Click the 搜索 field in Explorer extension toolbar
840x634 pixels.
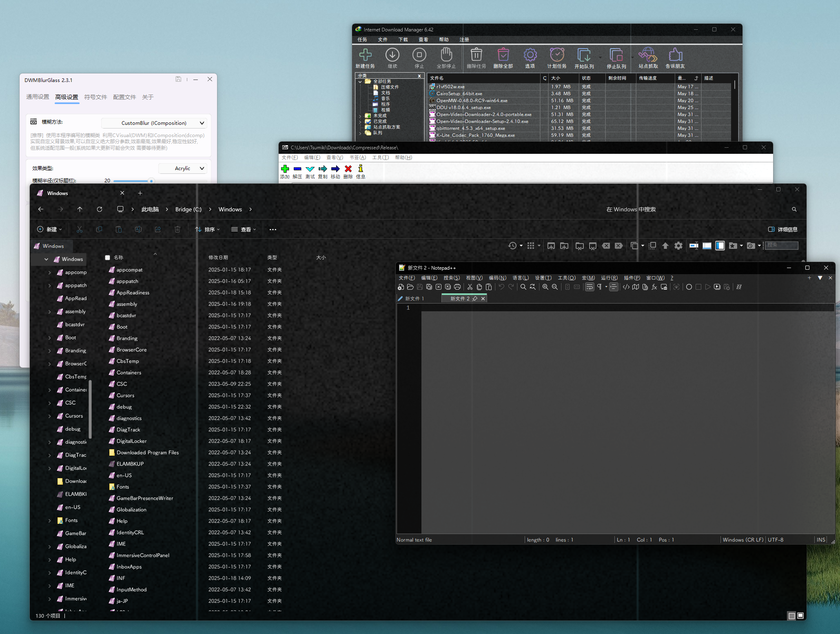[x=781, y=245]
